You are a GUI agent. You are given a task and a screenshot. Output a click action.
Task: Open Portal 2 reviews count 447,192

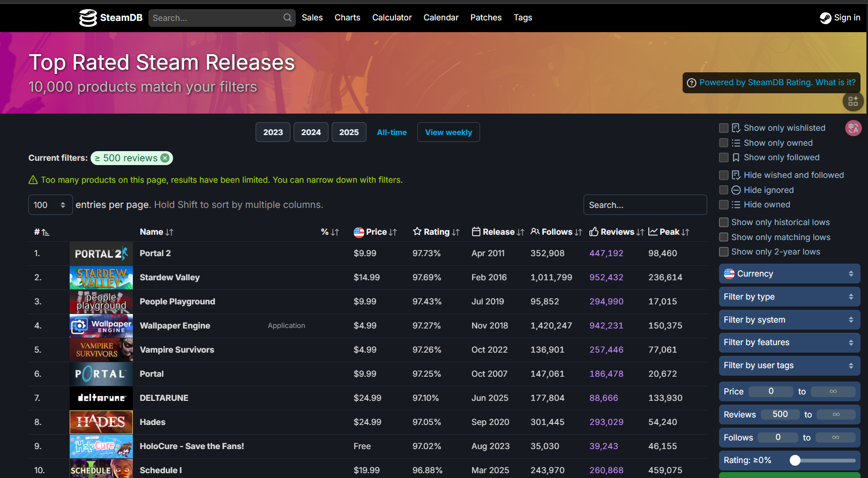[607, 253]
